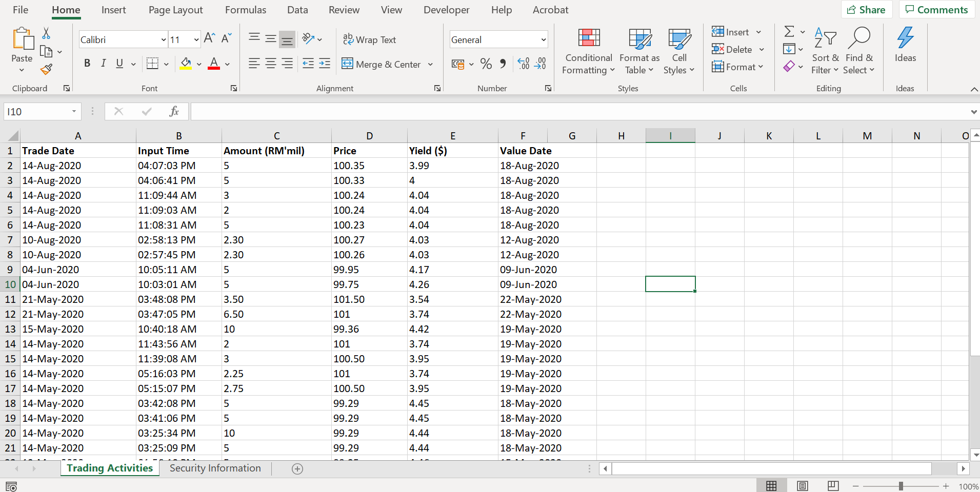Image resolution: width=980 pixels, height=492 pixels.
Task: Open the Comments panel
Action: point(936,9)
